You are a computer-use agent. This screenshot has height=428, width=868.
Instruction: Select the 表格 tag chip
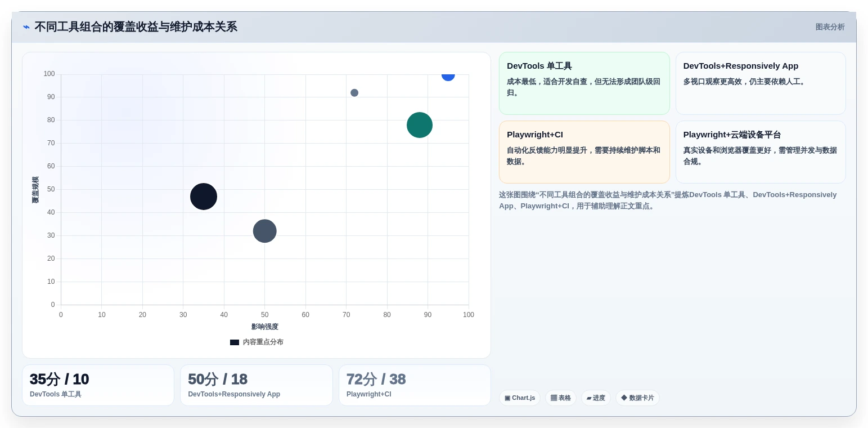[561, 398]
